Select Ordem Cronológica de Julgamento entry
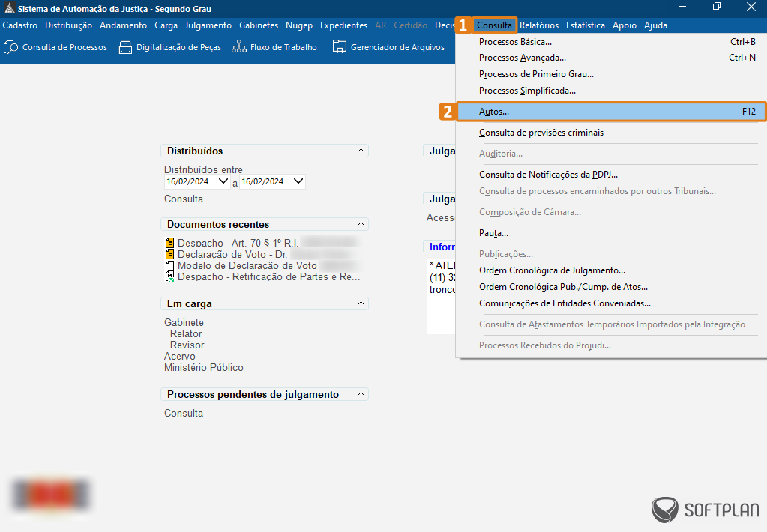The width and height of the screenshot is (767, 532). (x=612, y=270)
